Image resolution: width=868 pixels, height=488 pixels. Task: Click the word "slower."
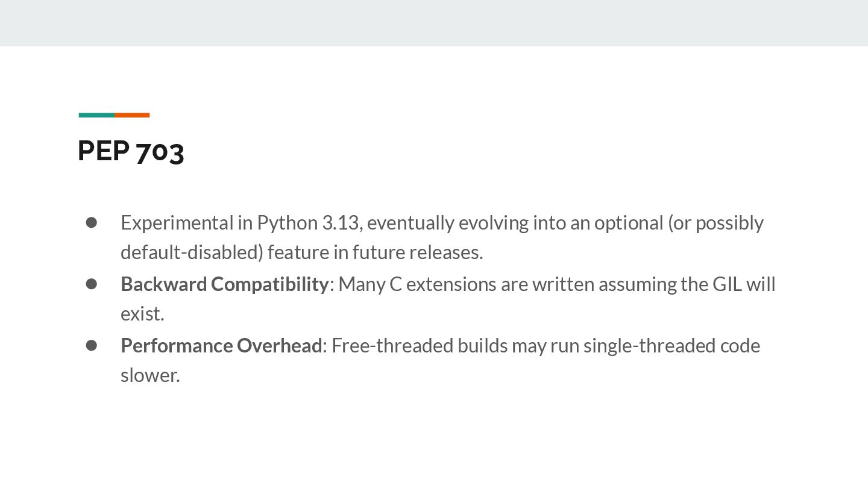click(x=150, y=375)
